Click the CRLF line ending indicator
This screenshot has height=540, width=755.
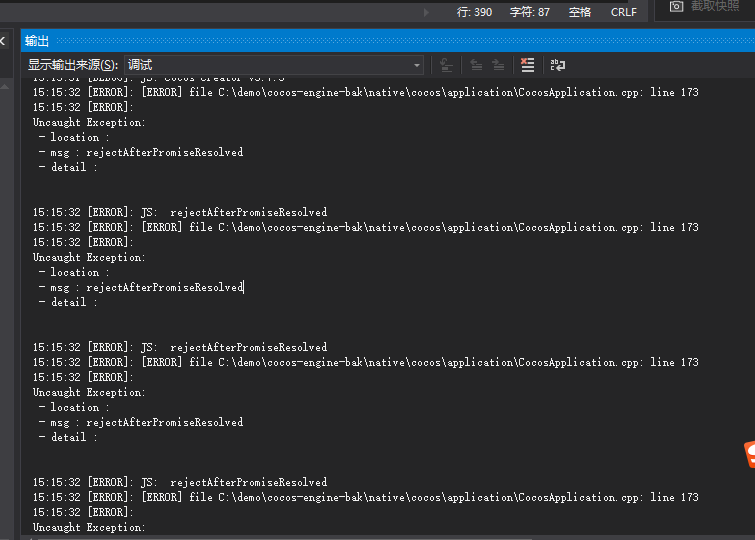pyautogui.click(x=624, y=12)
